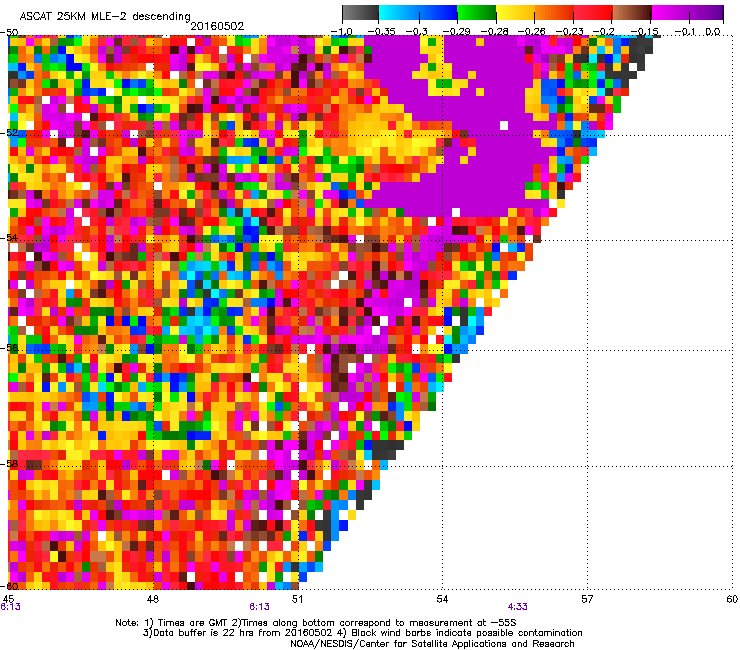The image size is (740, 650).
Task: Click the '60' longitude axis label
Action: [732, 599]
